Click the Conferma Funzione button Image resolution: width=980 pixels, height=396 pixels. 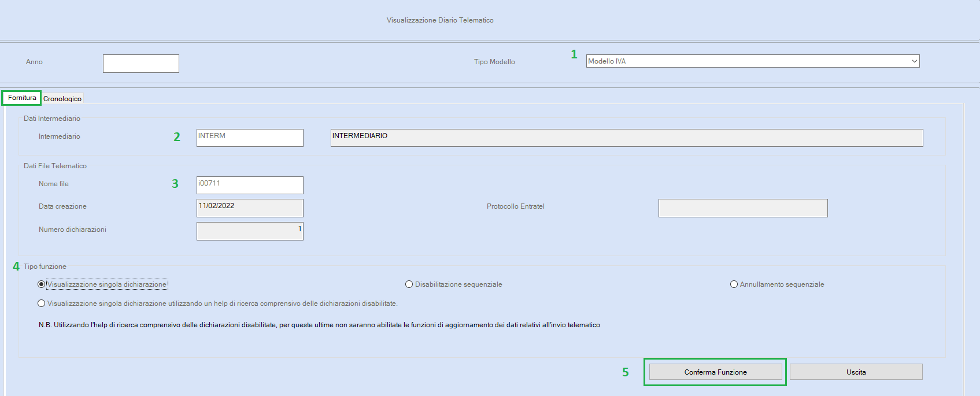pos(716,372)
